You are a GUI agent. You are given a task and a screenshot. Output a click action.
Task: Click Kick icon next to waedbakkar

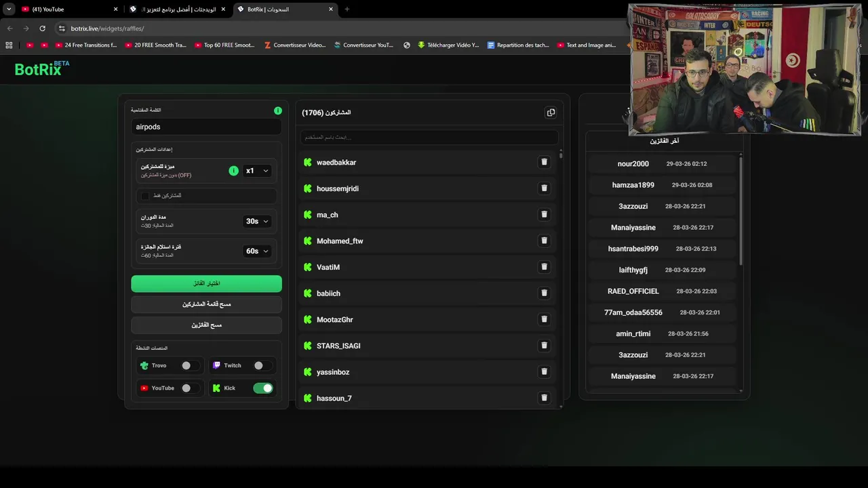(x=308, y=162)
